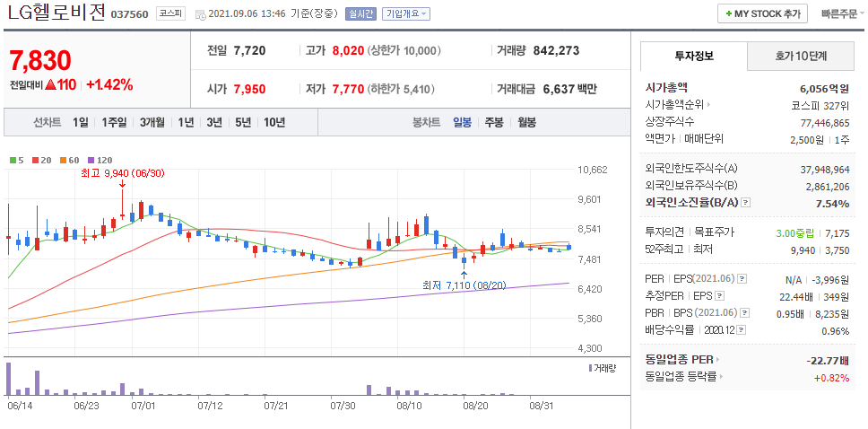Open the 시가총액순위 link
The image size is (868, 429).
678,105
